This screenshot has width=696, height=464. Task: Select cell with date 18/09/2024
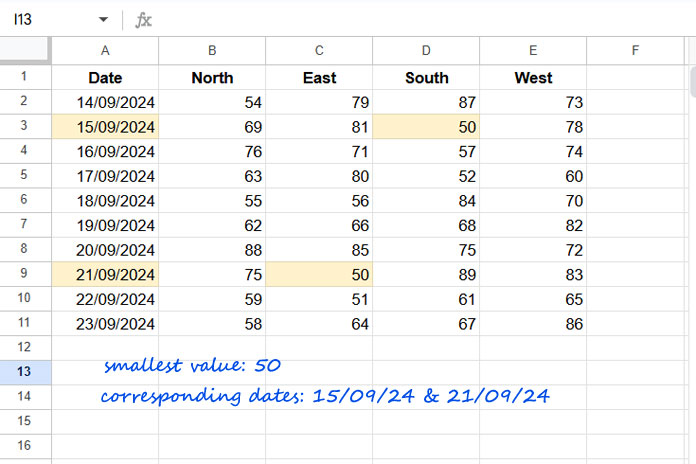coord(105,201)
